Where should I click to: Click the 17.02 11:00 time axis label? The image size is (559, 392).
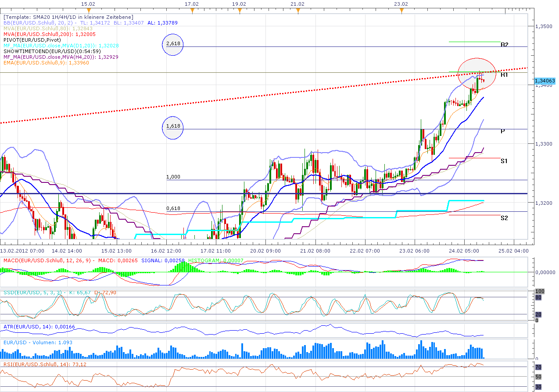click(x=216, y=251)
